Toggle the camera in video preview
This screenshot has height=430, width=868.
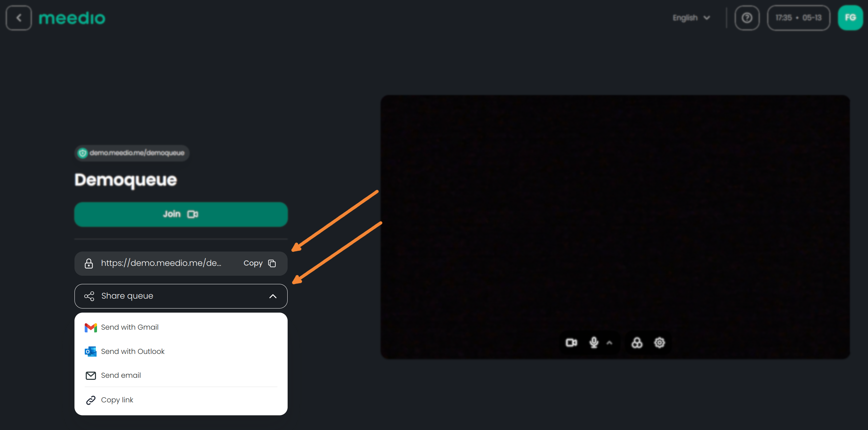click(x=571, y=343)
